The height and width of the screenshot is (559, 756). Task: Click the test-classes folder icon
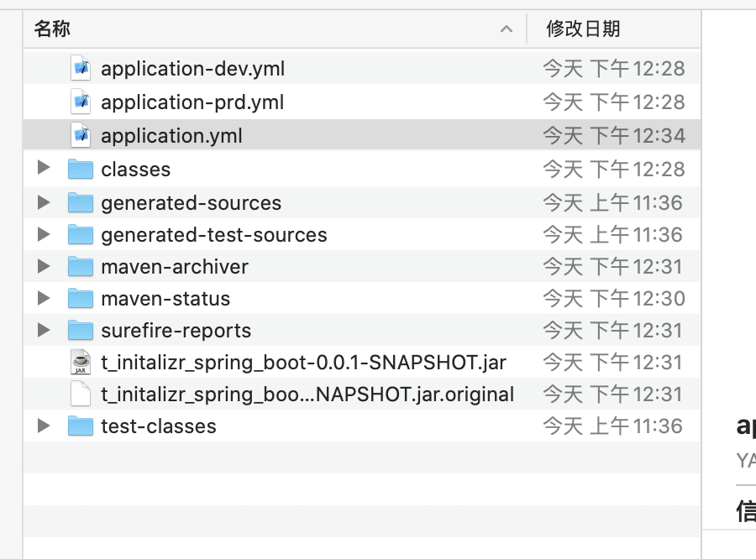click(81, 426)
